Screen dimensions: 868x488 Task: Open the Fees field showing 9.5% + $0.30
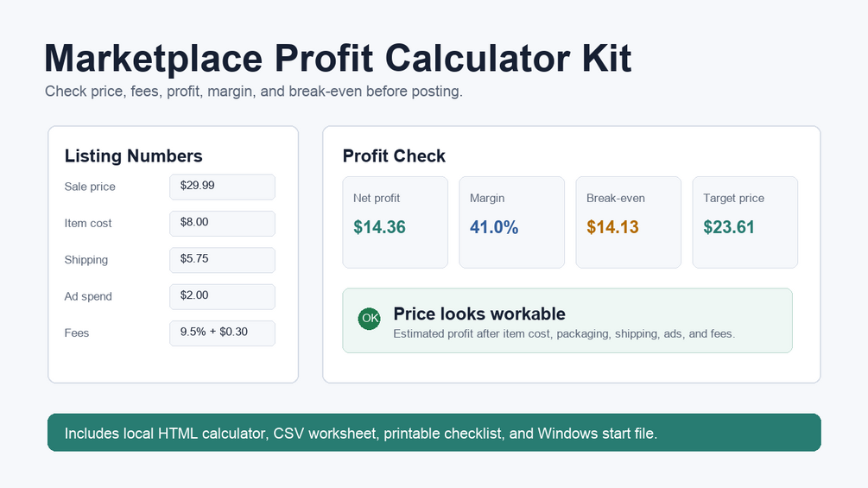point(222,333)
